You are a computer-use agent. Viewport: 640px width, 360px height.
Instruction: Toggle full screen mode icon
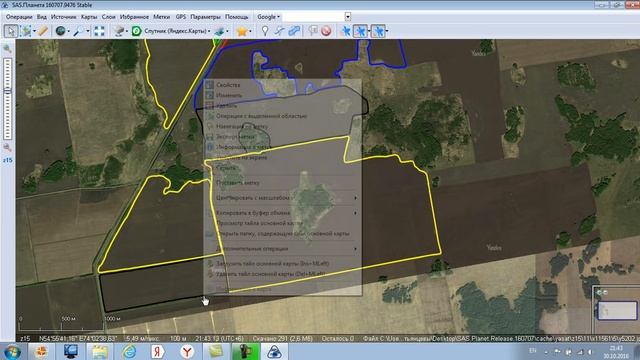click(x=99, y=31)
